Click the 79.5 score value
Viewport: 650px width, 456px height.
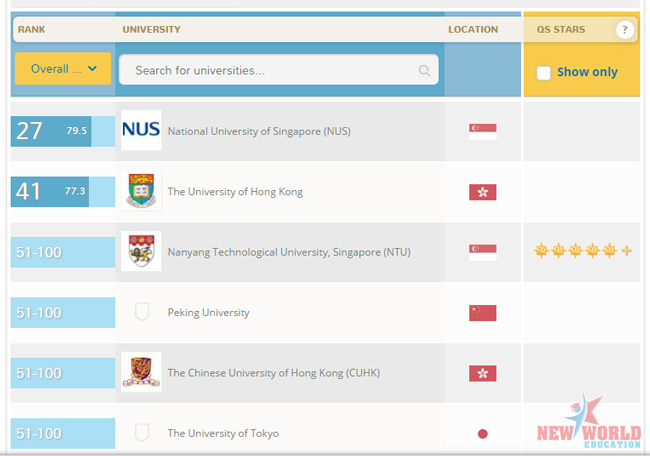tap(77, 131)
